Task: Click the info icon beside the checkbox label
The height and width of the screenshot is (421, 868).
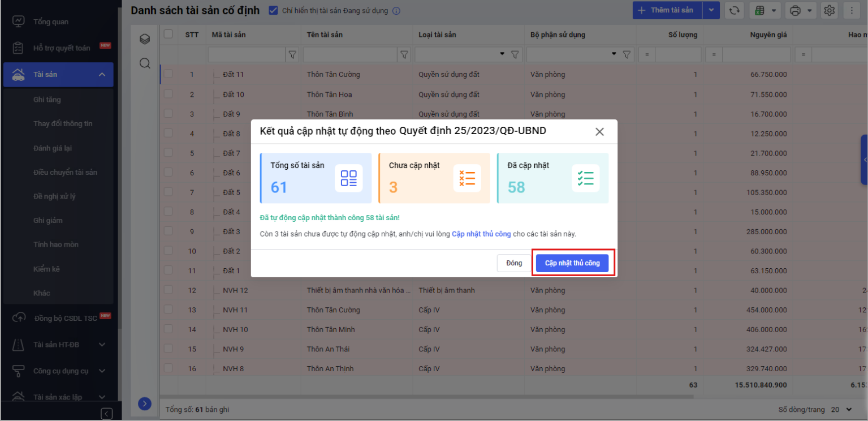Action: [396, 11]
